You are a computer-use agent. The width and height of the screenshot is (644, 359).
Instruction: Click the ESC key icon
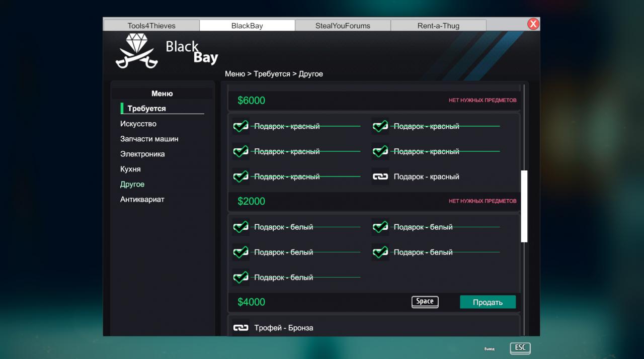click(x=520, y=348)
